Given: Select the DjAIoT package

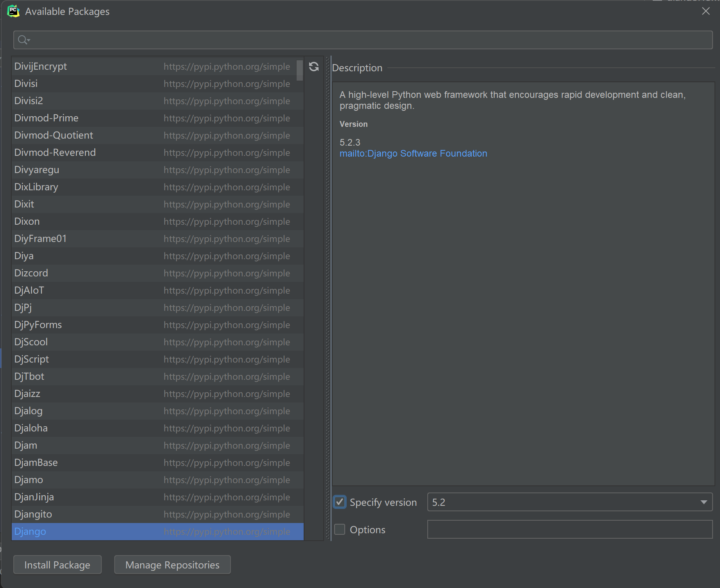Looking at the screenshot, I should pyautogui.click(x=158, y=290).
